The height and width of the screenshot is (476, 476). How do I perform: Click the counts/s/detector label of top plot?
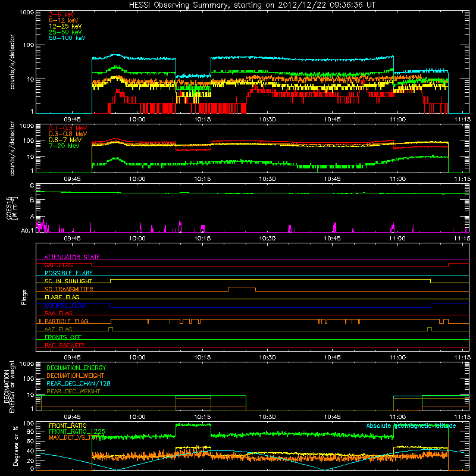[12, 62]
